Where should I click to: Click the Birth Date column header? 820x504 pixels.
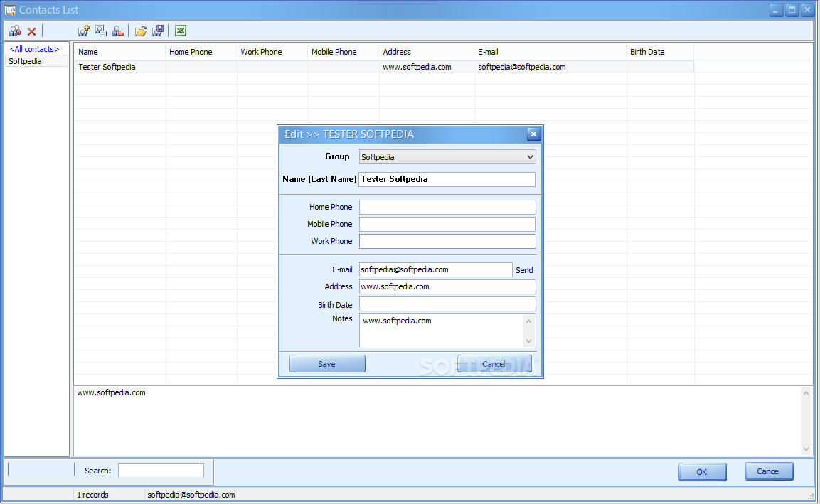coord(660,52)
